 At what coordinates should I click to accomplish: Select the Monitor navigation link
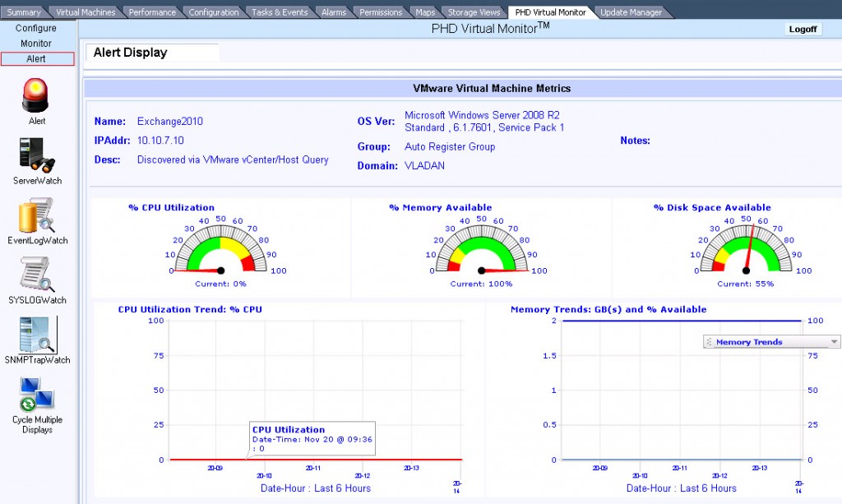pos(36,41)
